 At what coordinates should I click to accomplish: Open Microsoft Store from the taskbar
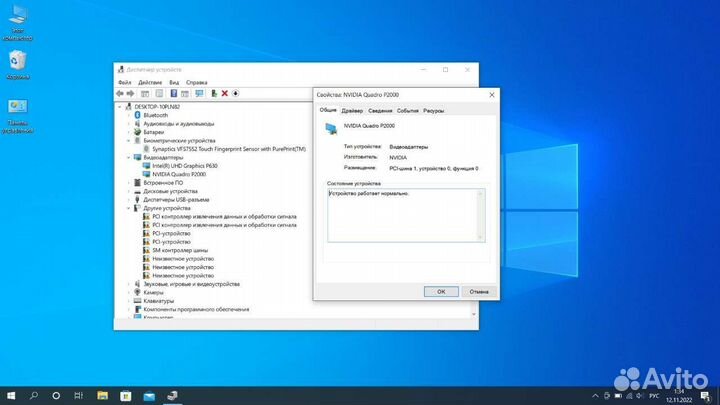[x=125, y=395]
